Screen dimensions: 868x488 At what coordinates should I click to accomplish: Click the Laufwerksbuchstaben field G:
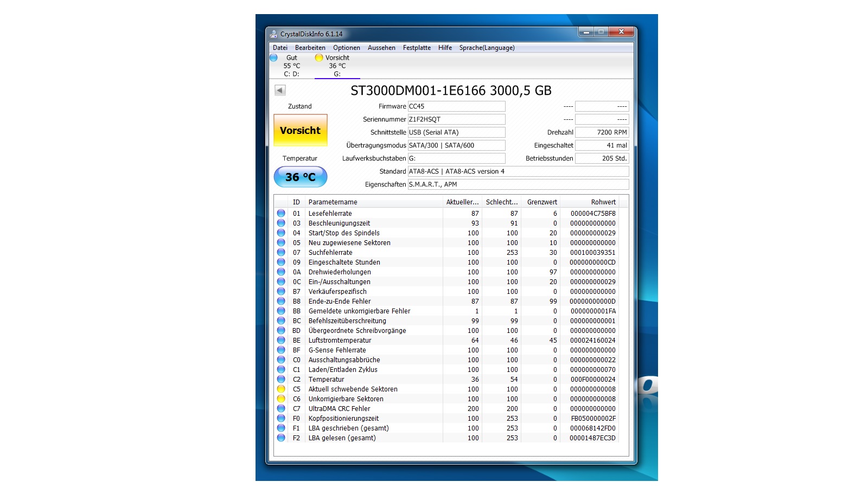(457, 158)
